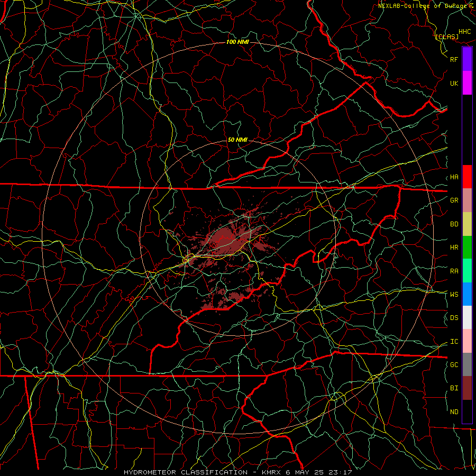Click the WS legend label
The image size is (476, 476).
point(454,294)
